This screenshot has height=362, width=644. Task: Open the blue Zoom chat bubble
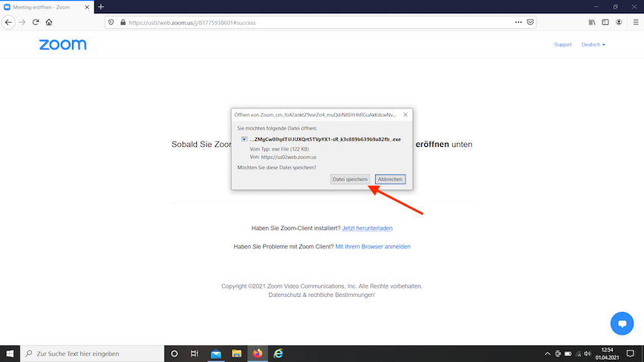point(621,323)
